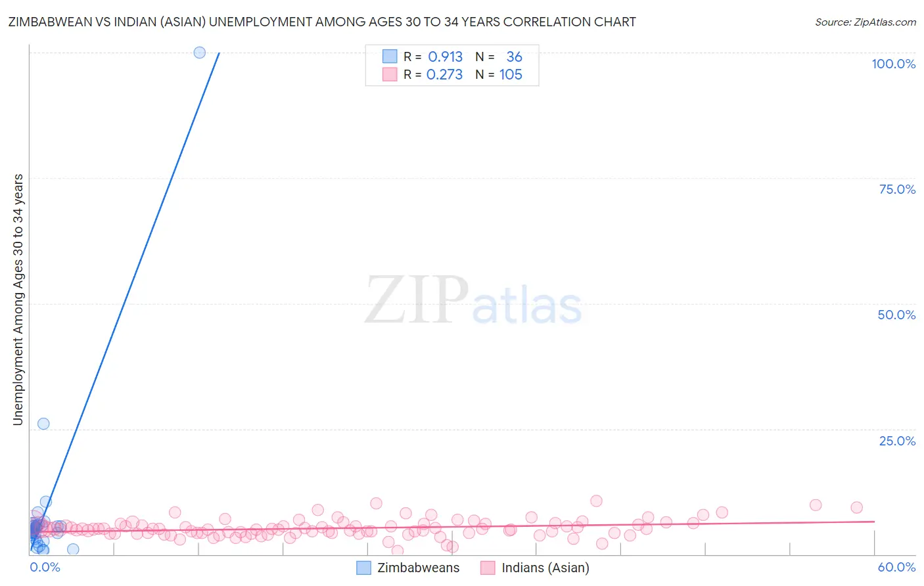Image resolution: width=924 pixels, height=586 pixels.
Task: Click the Zimbabwean data point at 100%
Action: [x=200, y=53]
